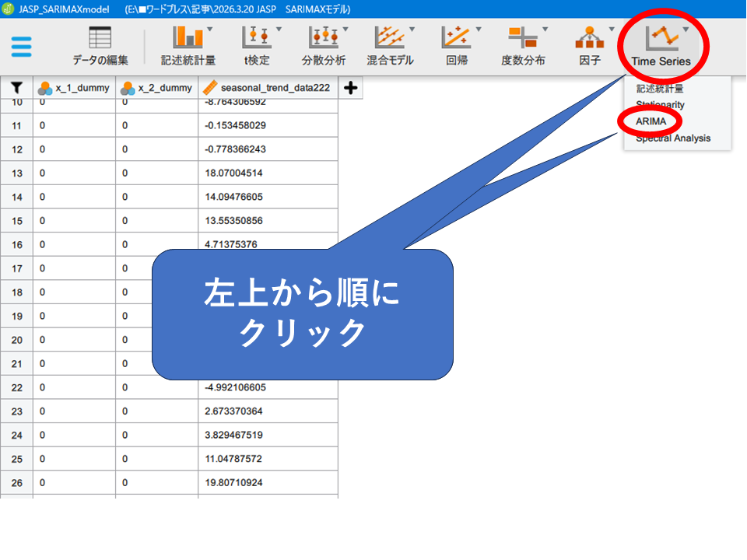
Task: Open the 因子 factor module icon
Action: (590, 45)
